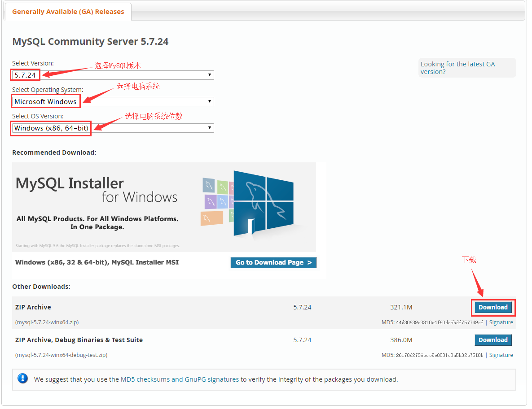Click the ZIP Archive title text
This screenshot has width=532, height=409.
33,307
